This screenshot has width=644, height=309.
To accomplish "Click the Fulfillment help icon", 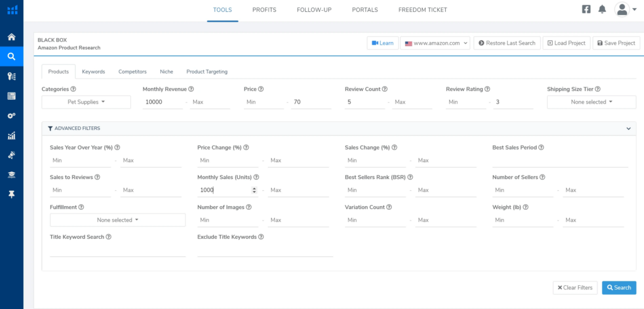I will click(81, 207).
